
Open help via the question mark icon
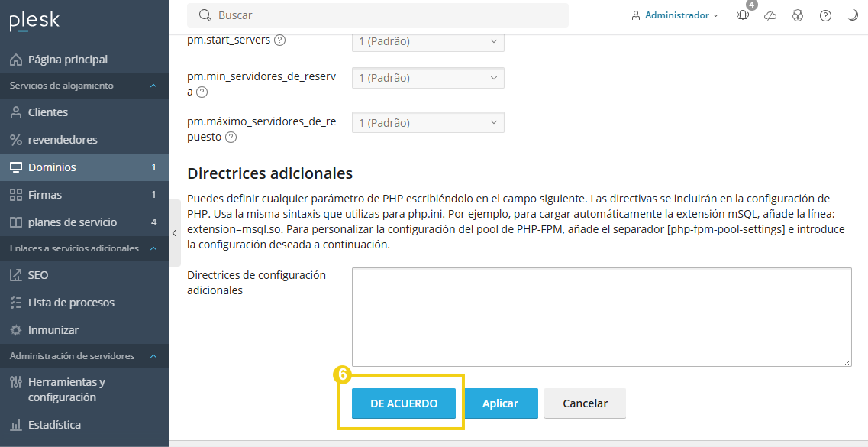[x=825, y=15]
